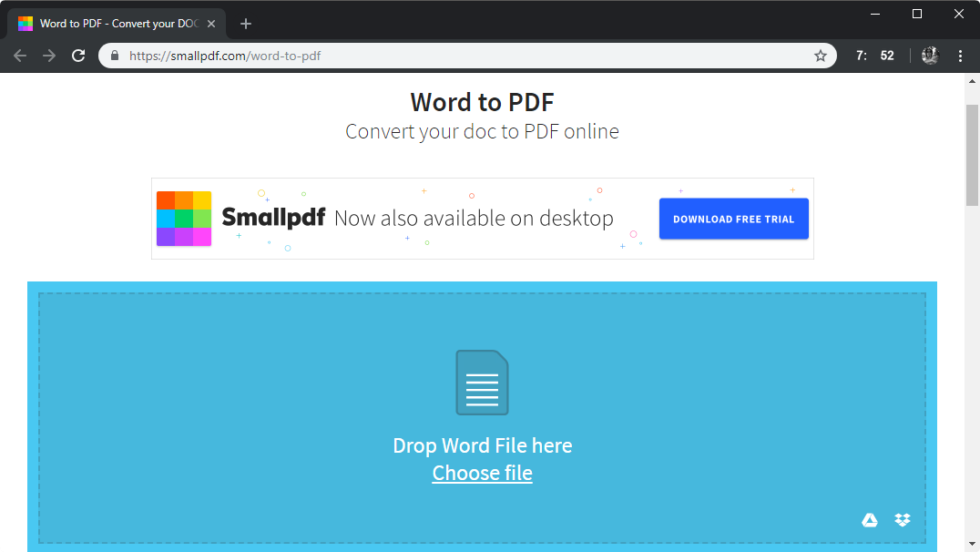Close the Word to PDF tab
This screenshot has width=980, height=552.
pyautogui.click(x=211, y=24)
